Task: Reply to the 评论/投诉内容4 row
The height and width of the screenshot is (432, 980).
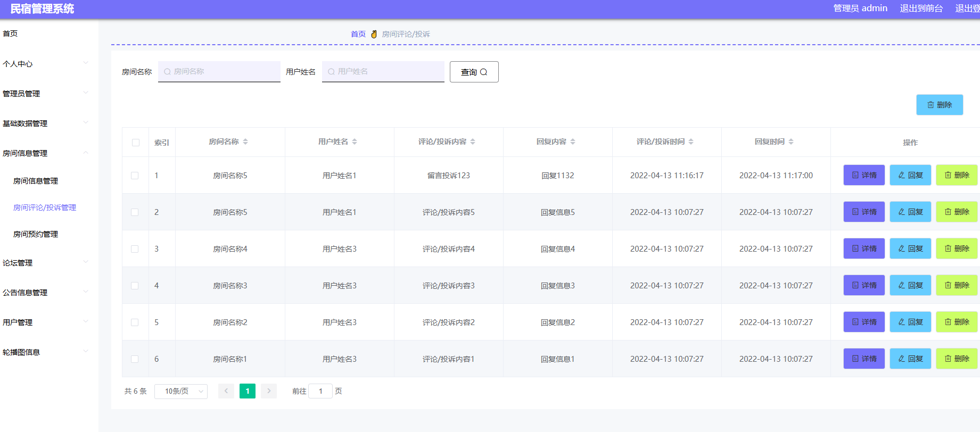Action: 910,248
